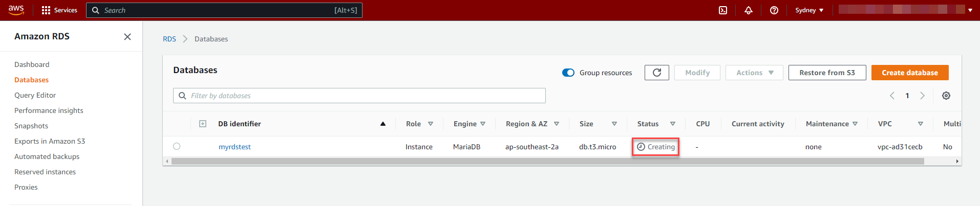The image size is (980, 206).
Task: Open table preferences gear icon
Action: (946, 96)
